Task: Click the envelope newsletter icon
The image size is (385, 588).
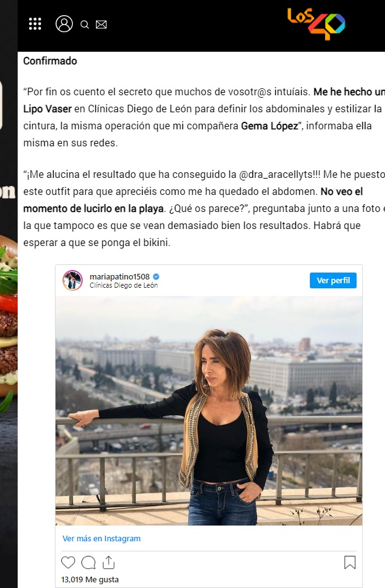Action: [102, 25]
